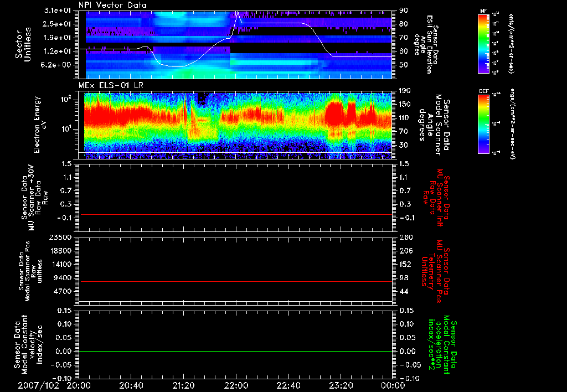Click the "21:20" time tick label
567x392 pixels.
[183, 386]
